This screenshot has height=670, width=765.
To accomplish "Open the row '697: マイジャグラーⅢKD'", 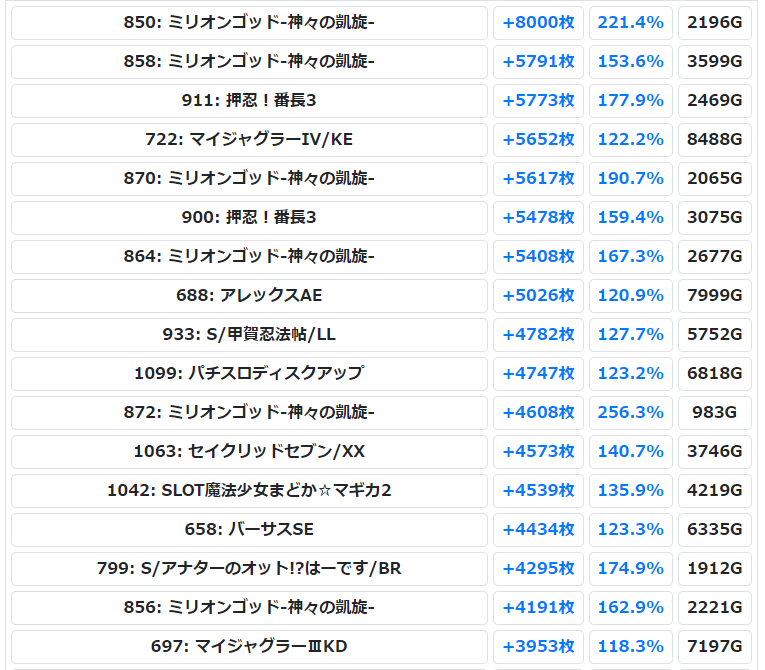I will 249,648.
